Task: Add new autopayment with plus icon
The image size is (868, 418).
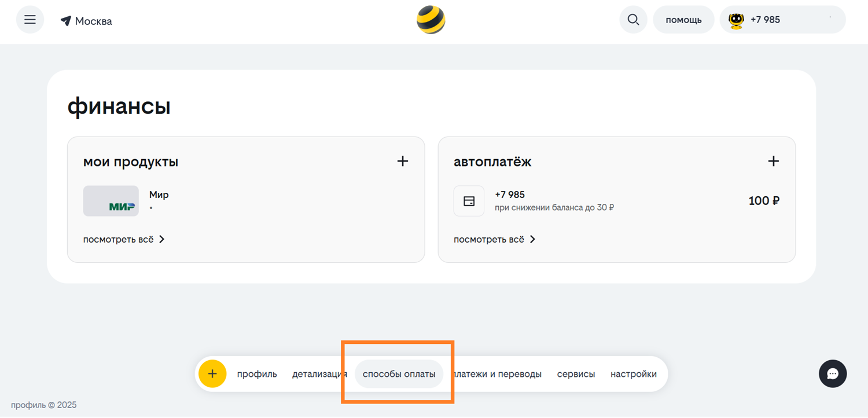Action: point(773,162)
